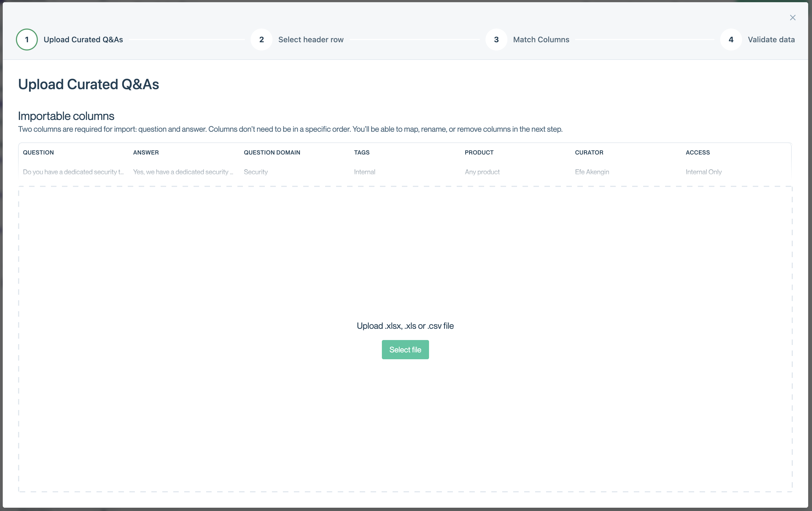Viewport: 812px width, 511px height.
Task: Click the ANSWER column header
Action: point(146,152)
